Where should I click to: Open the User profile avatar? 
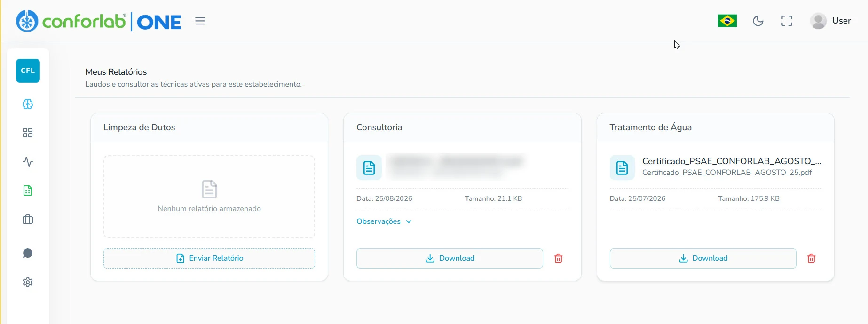pos(818,21)
